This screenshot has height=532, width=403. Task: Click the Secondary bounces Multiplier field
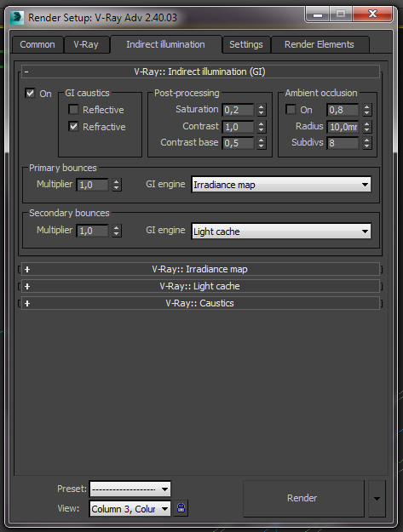coord(92,231)
